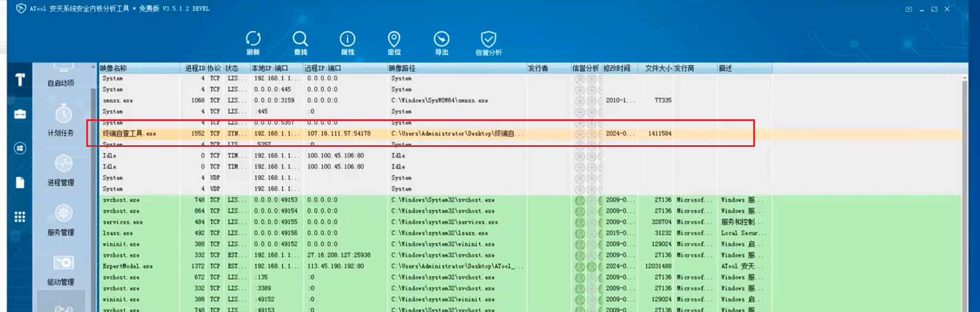
Task: Click the reputation icon in 终端自查工具.exe row
Action: click(580, 134)
